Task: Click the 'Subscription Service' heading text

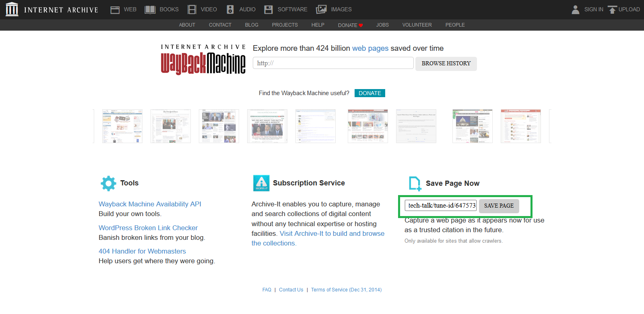Action: [x=309, y=183]
